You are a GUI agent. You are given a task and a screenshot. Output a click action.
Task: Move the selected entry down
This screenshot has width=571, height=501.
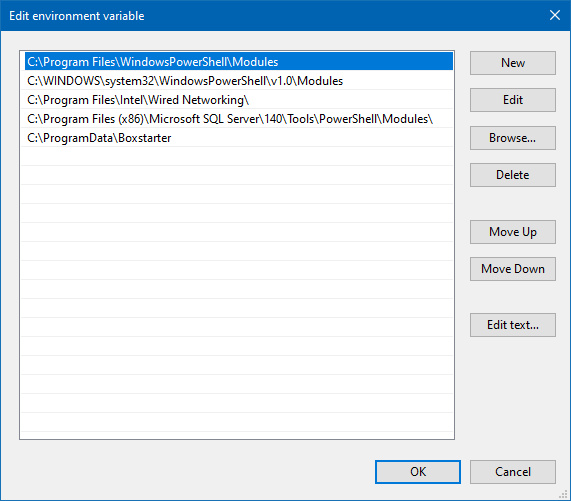(x=513, y=269)
